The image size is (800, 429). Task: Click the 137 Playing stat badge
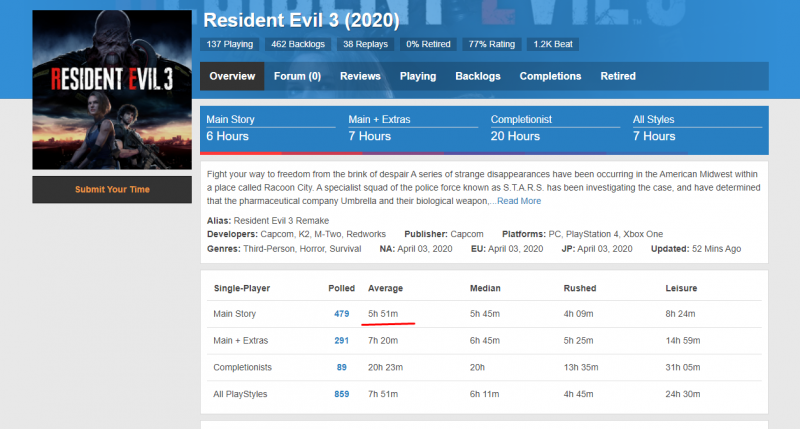click(229, 45)
